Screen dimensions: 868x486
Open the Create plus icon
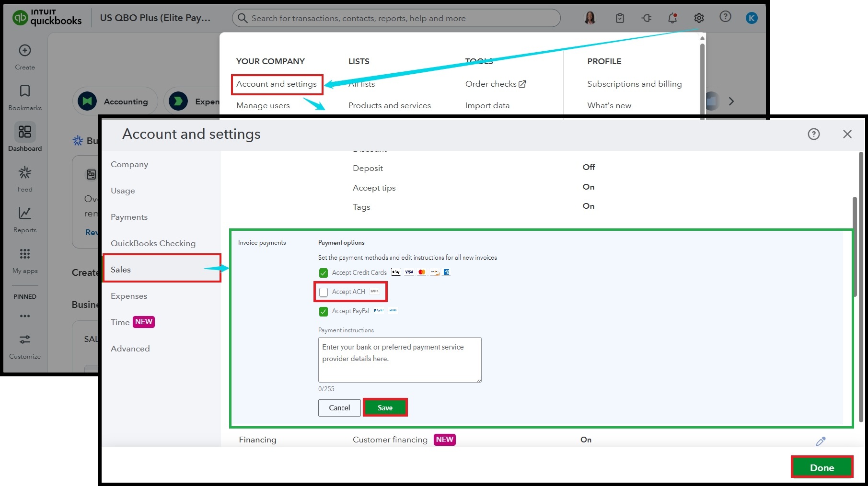(25, 50)
